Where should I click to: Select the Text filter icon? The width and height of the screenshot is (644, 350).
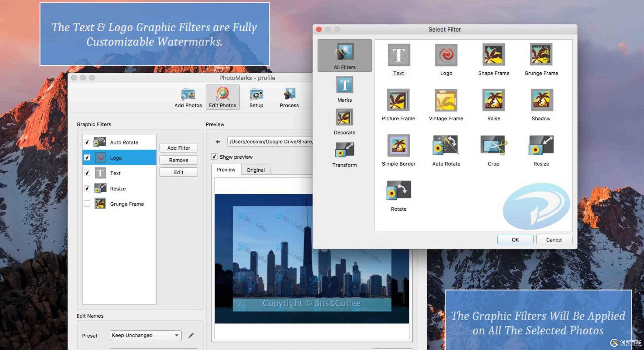pos(399,55)
